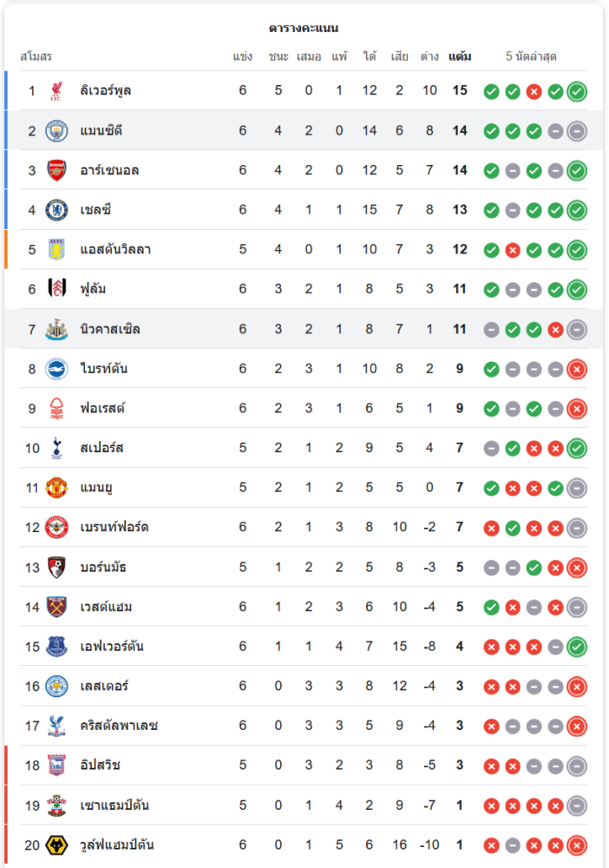The height and width of the screenshot is (868, 609).
Task: Click Wolverhampton's latest loss result icon
Action: (577, 845)
